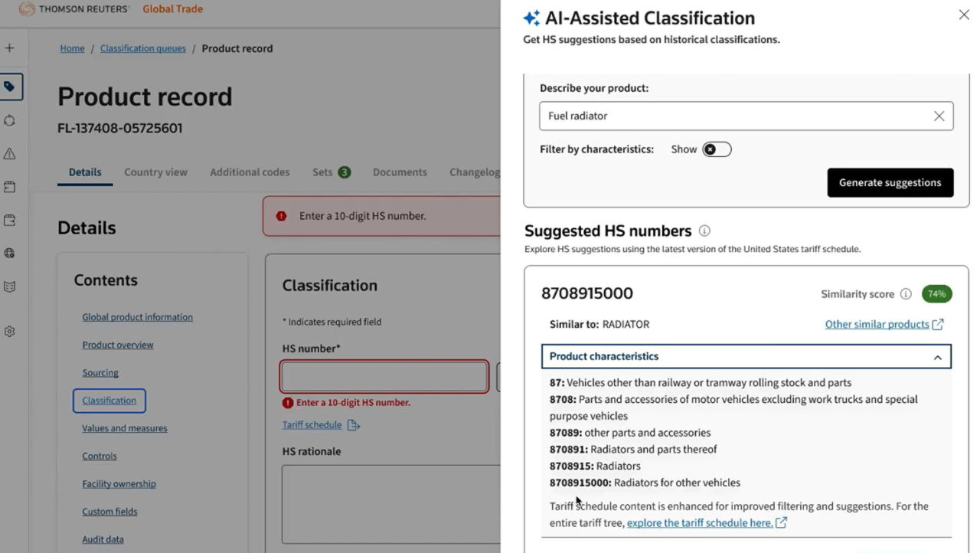Open the ledger/book icon in the left sidebar
Screen dimensions: 980x553
tap(10, 286)
